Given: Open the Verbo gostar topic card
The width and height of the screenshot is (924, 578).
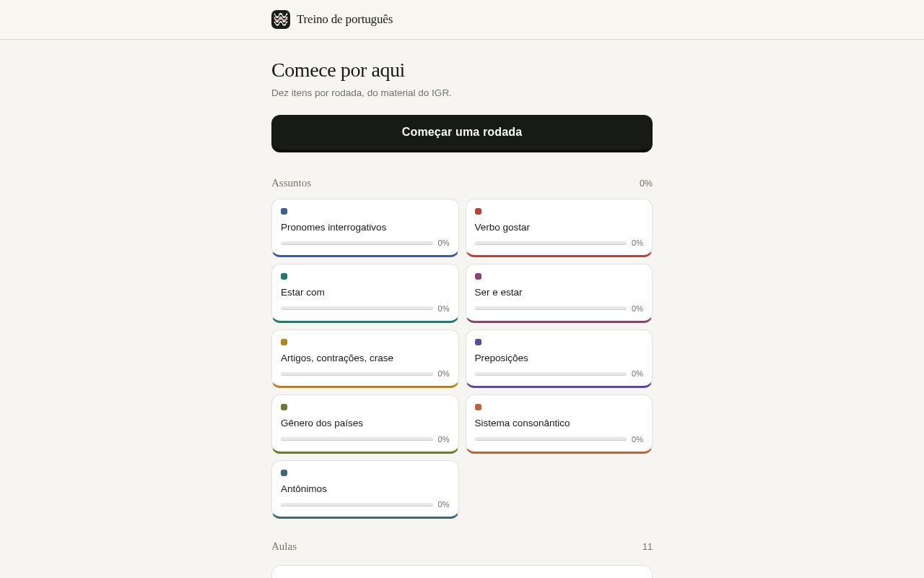Looking at the screenshot, I should click(x=559, y=228).
